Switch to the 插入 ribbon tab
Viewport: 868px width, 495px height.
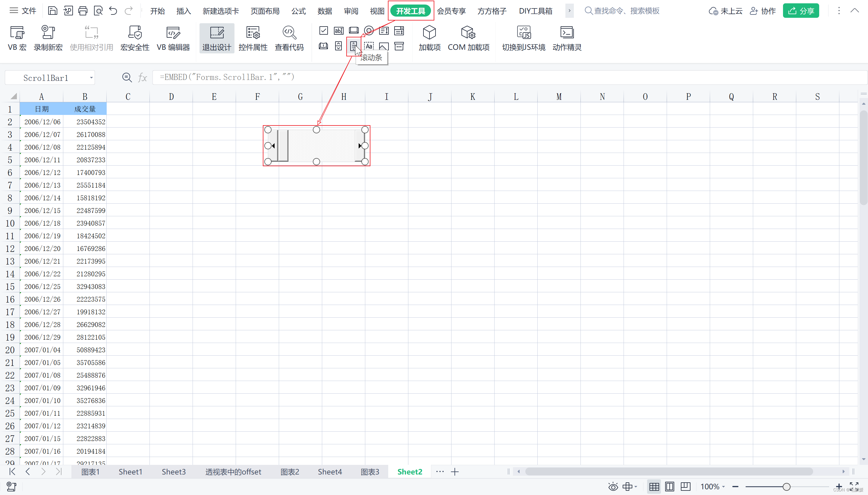tap(184, 11)
